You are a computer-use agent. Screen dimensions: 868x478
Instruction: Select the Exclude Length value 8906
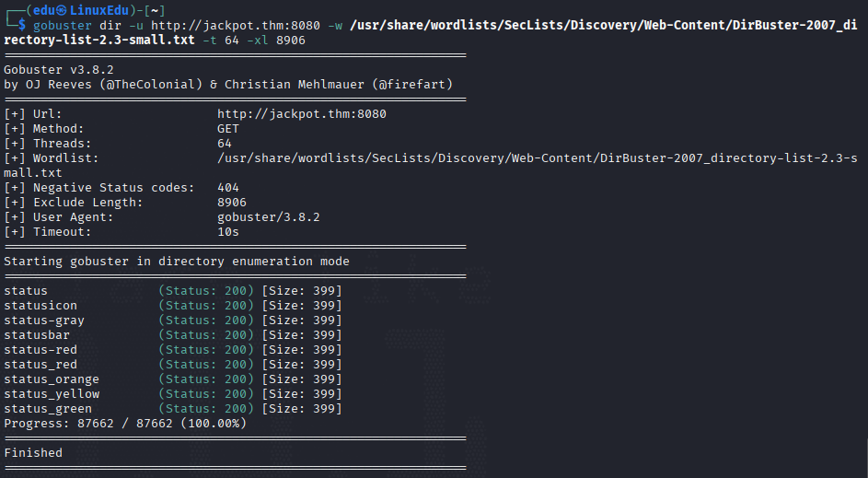pyautogui.click(x=232, y=203)
